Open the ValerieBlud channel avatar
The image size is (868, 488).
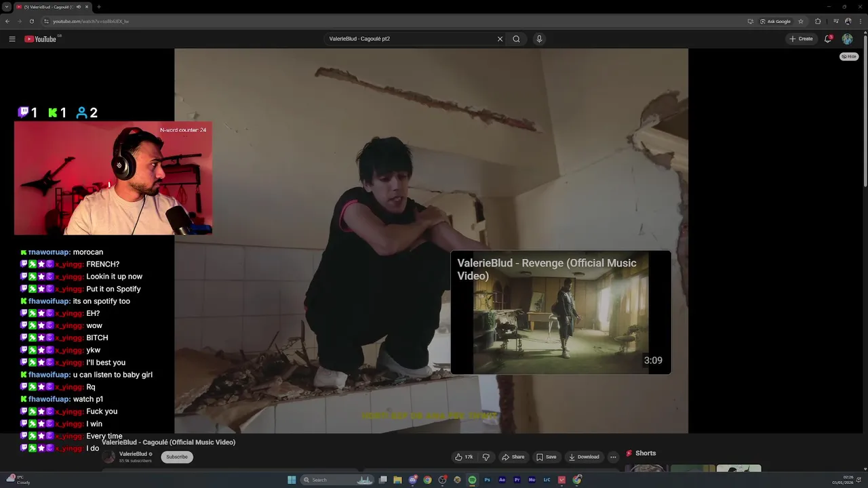[109, 457]
